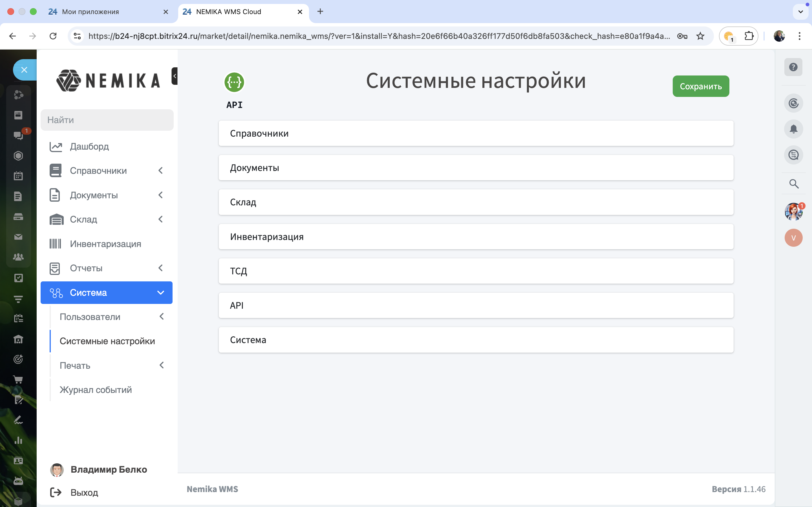Click the magnifier search icon in right panel

pos(794,184)
